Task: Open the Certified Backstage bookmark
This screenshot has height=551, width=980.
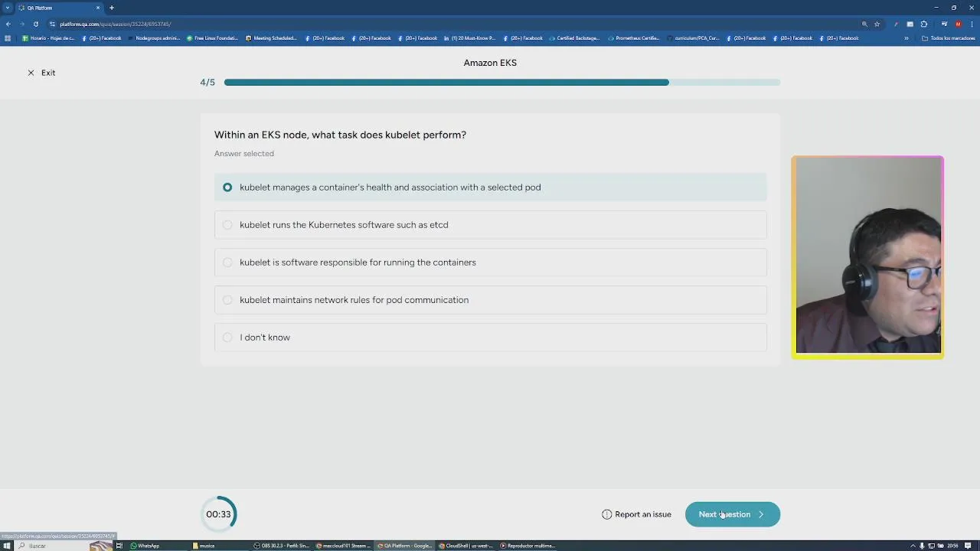Action: pyautogui.click(x=574, y=38)
